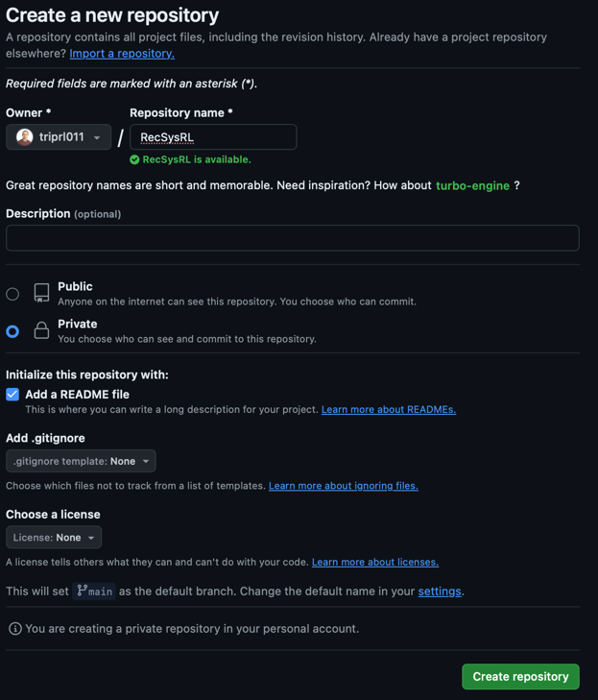Open the Import a repository link
Image resolution: width=598 pixels, height=700 pixels.
click(122, 54)
